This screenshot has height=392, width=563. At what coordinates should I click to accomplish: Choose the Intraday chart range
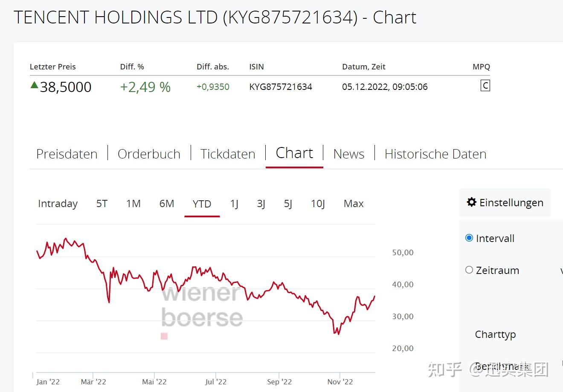[58, 204]
